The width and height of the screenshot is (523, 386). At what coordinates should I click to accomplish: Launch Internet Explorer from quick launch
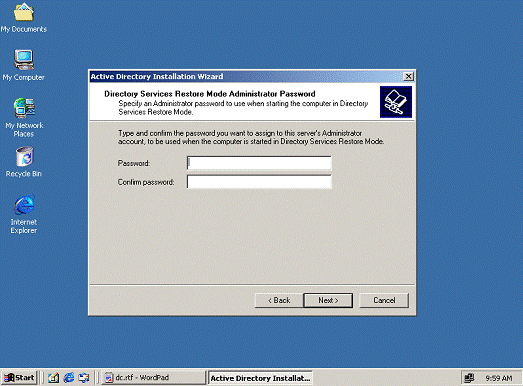click(69, 378)
